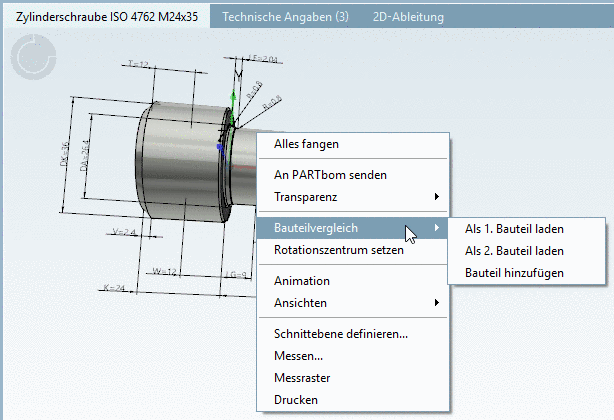Select Als 1. Bauteil laden

coord(526,229)
